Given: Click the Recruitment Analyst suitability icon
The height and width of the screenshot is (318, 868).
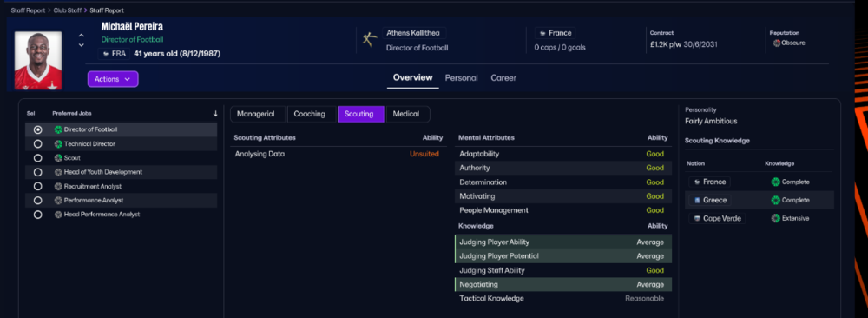Looking at the screenshot, I should (58, 187).
